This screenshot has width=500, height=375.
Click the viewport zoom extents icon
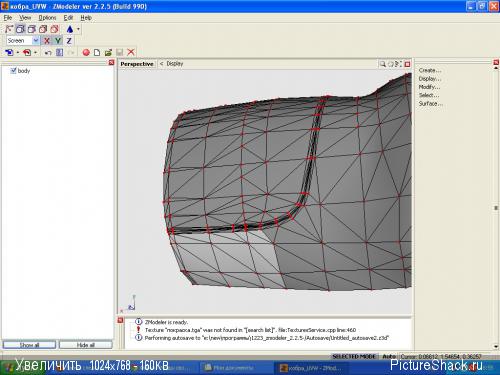point(399,64)
